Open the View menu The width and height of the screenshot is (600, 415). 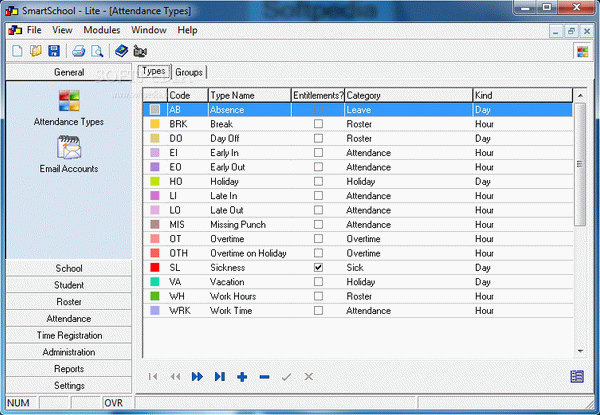click(x=62, y=30)
